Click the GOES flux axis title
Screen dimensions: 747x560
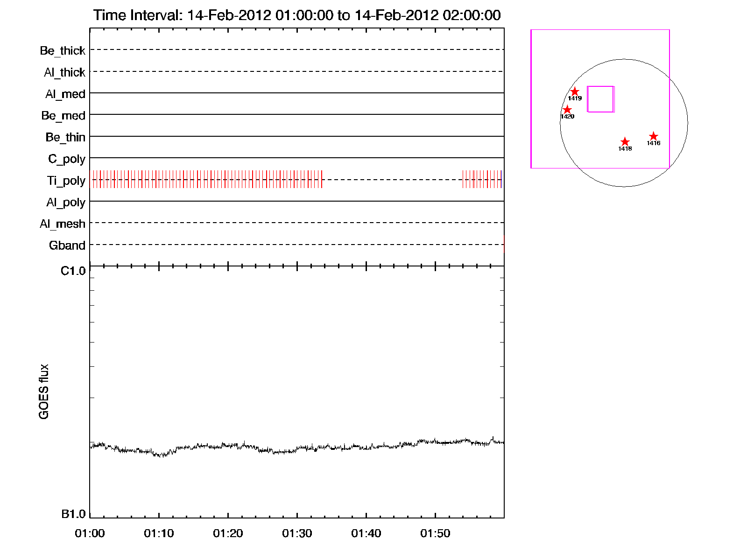(44, 392)
